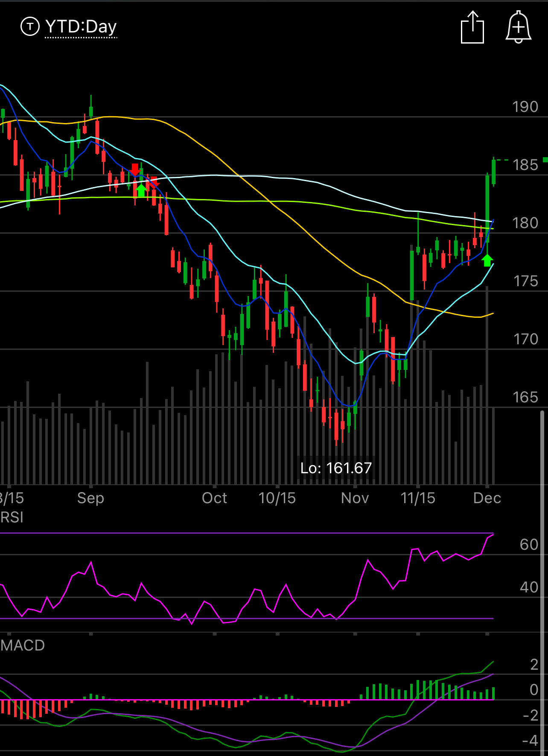Tap the RSI 60 level label
The width and height of the screenshot is (548, 756).
click(529, 545)
